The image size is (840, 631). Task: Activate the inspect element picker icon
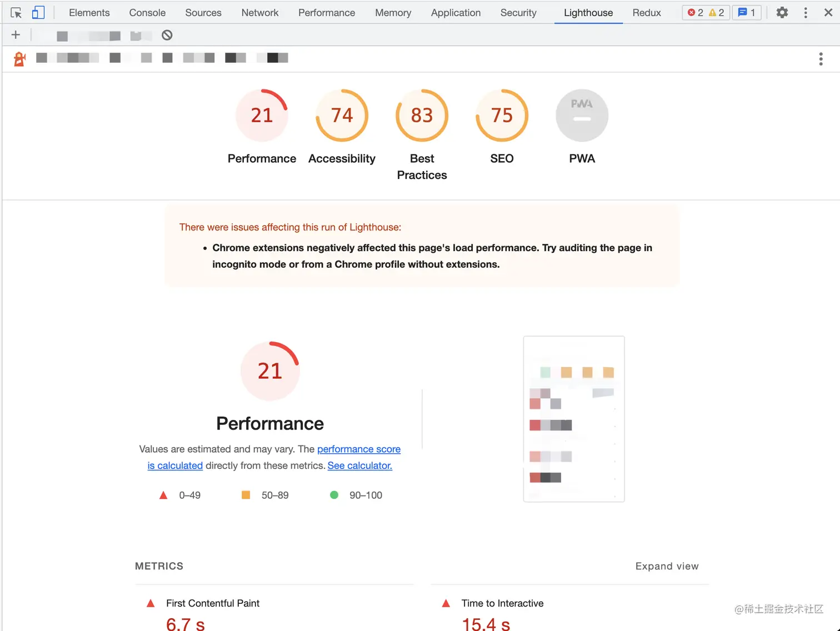coord(16,12)
